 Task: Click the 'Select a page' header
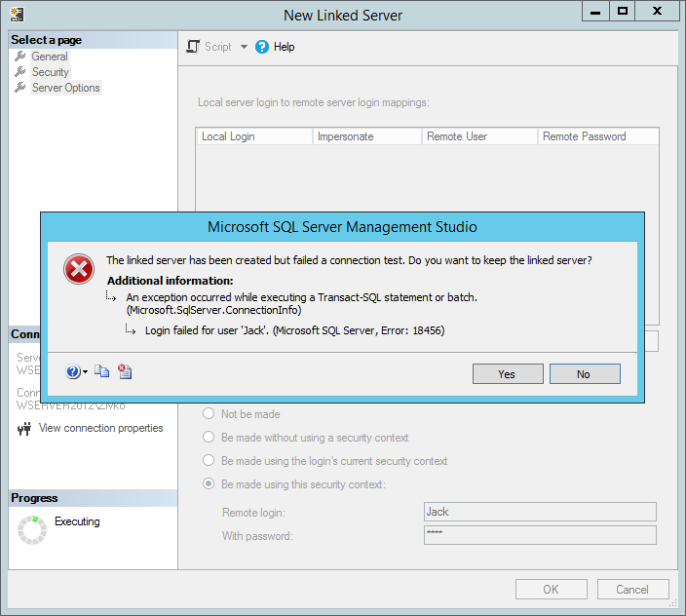[47, 40]
